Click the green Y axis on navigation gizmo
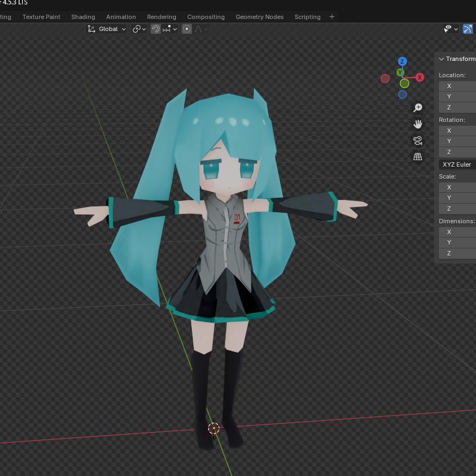The image size is (476, 476). 400,72
